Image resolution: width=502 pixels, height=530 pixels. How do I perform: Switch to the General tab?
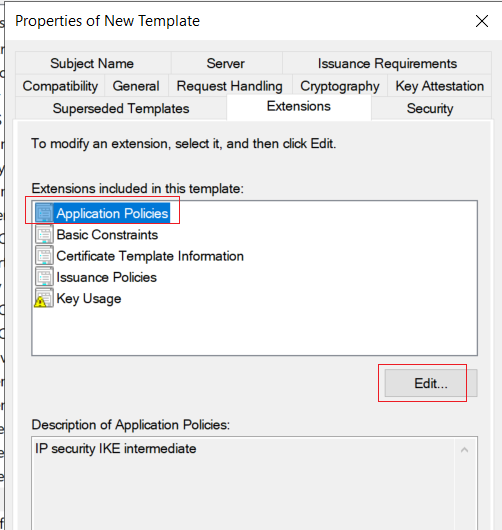(x=136, y=86)
